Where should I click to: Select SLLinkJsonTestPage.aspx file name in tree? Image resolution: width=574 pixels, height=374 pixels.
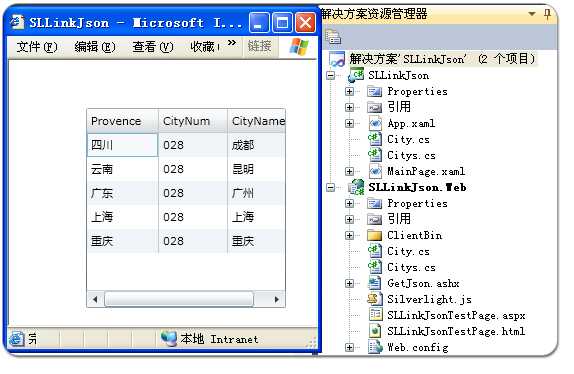pos(456,315)
